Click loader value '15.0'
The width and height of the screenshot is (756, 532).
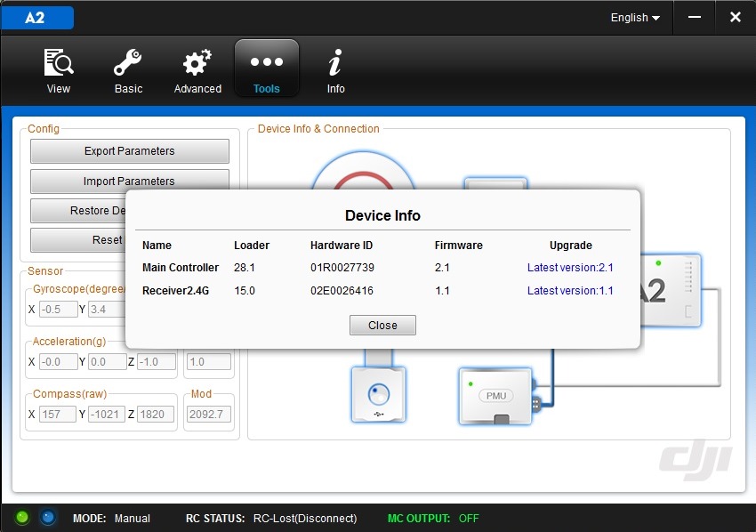pos(245,290)
